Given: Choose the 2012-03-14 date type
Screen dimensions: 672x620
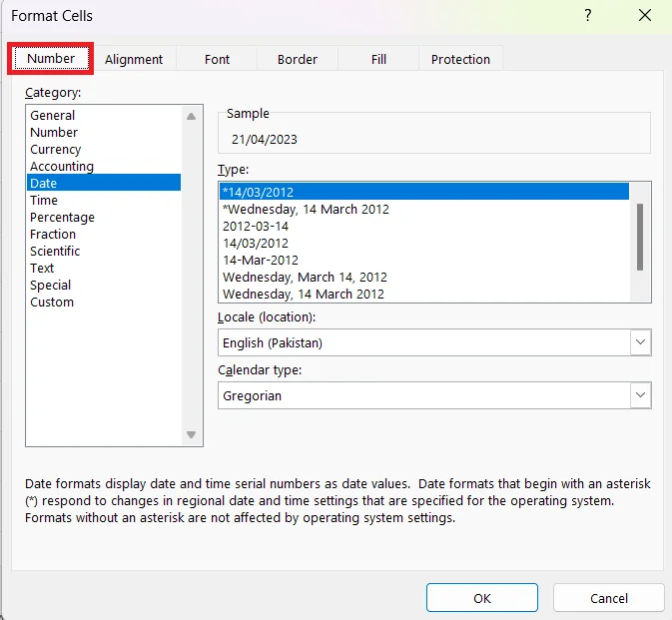Looking at the screenshot, I should 424,227.
